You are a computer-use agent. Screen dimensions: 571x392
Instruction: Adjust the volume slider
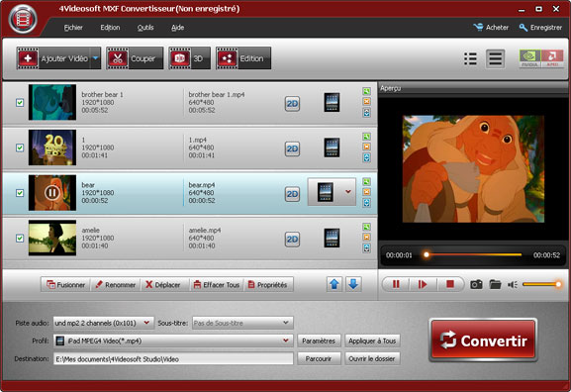click(542, 284)
